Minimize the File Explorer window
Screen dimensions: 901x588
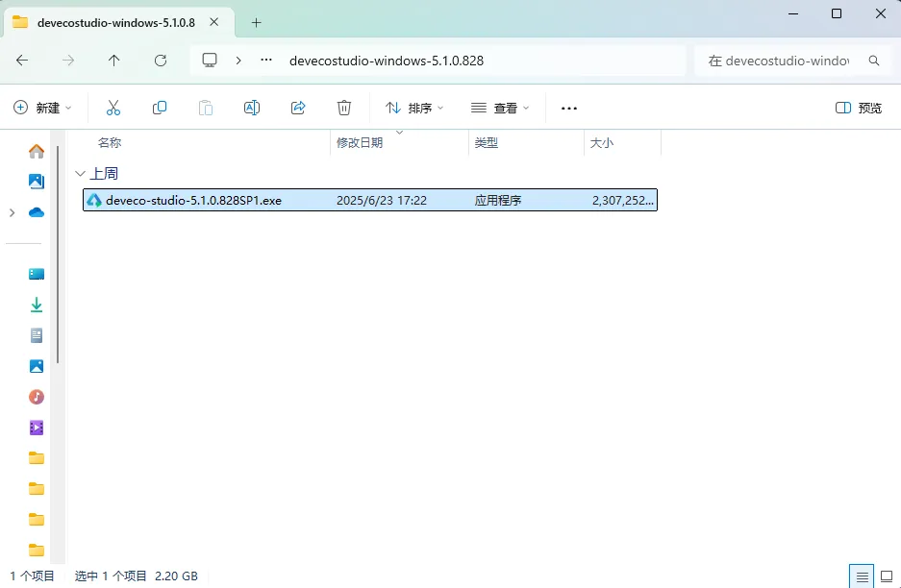tap(793, 13)
